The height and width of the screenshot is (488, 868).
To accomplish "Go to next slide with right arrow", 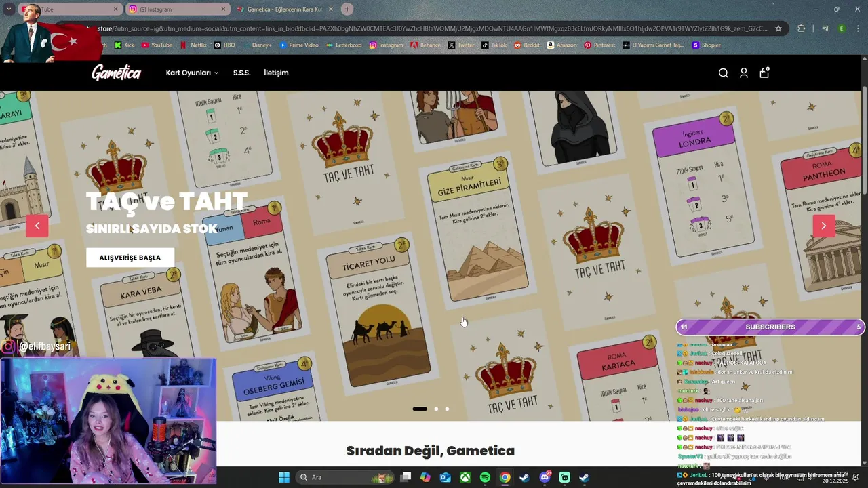I will click(824, 226).
